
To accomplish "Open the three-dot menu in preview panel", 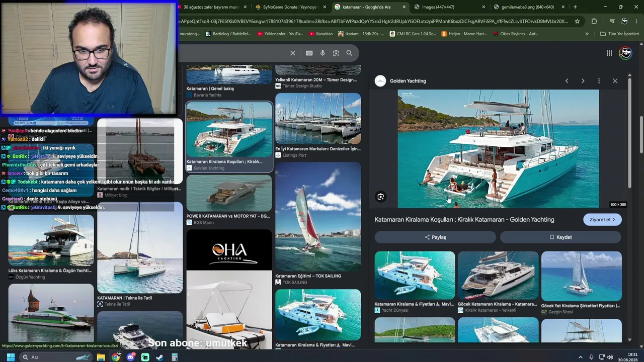I will pos(599,81).
